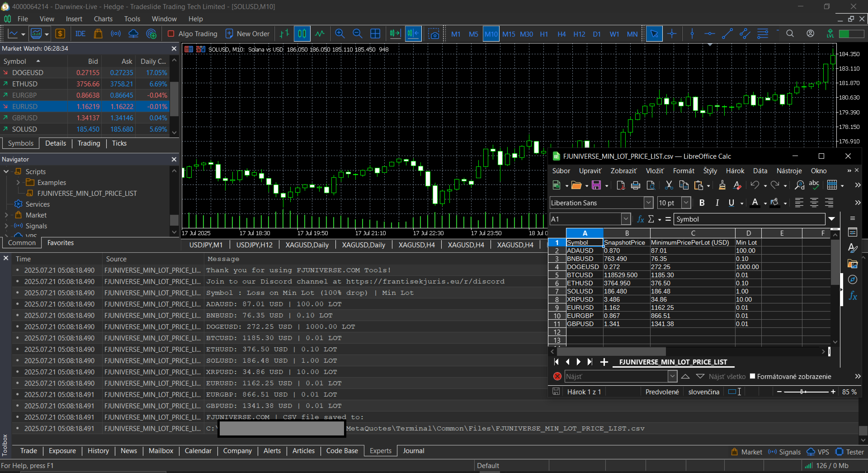Expand the Scripts tree node
The width and height of the screenshot is (868, 473).
(x=6, y=172)
